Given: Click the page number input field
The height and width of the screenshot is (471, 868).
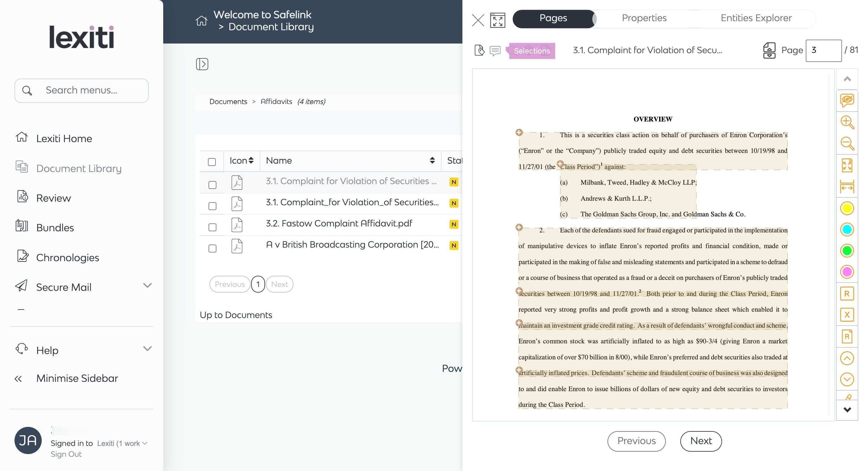Looking at the screenshot, I should coord(823,50).
